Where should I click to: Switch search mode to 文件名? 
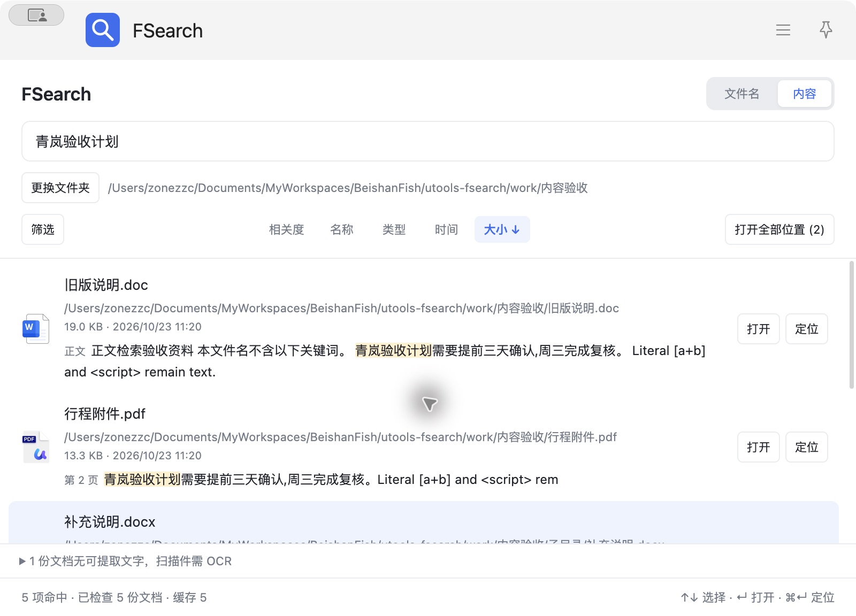[x=742, y=94]
